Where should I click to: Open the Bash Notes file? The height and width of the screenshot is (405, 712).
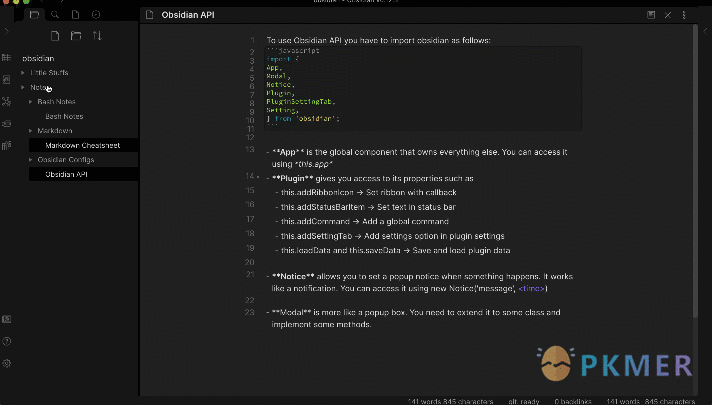[x=64, y=116]
